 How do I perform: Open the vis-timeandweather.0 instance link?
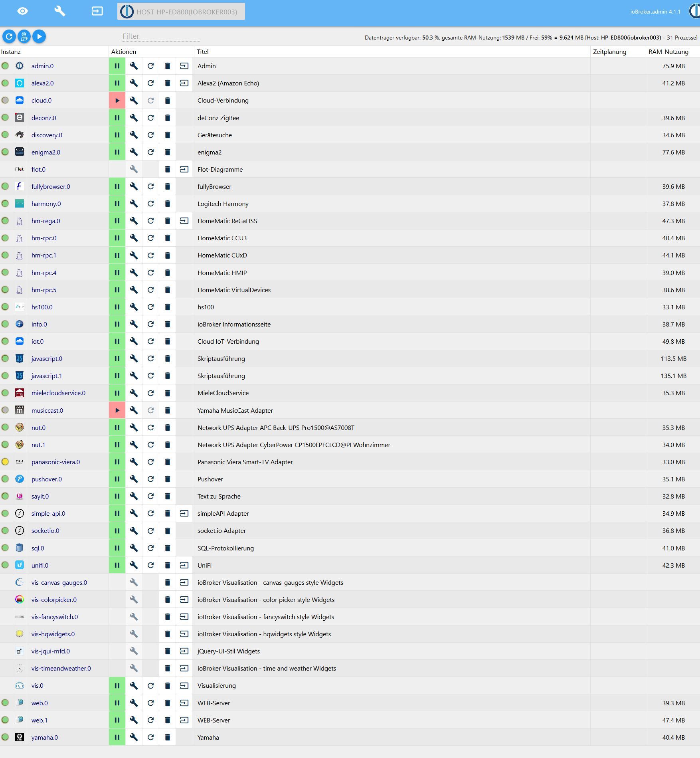coord(61,668)
